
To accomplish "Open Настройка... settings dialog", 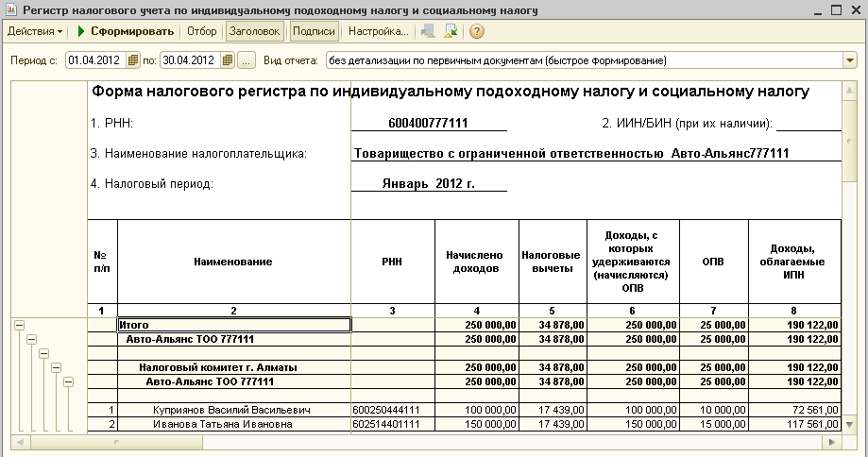I will (x=379, y=31).
